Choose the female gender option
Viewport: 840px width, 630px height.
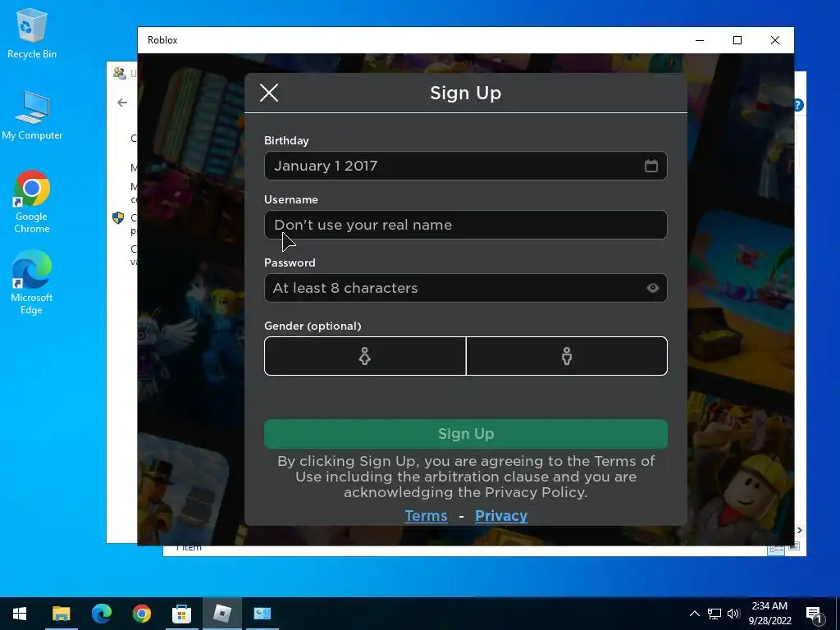[365, 356]
